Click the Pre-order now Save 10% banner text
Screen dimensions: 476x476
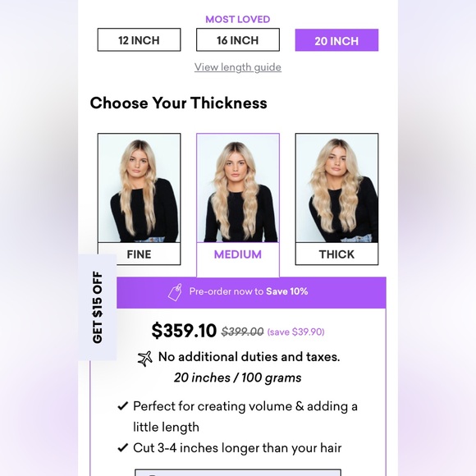pyautogui.click(x=249, y=291)
